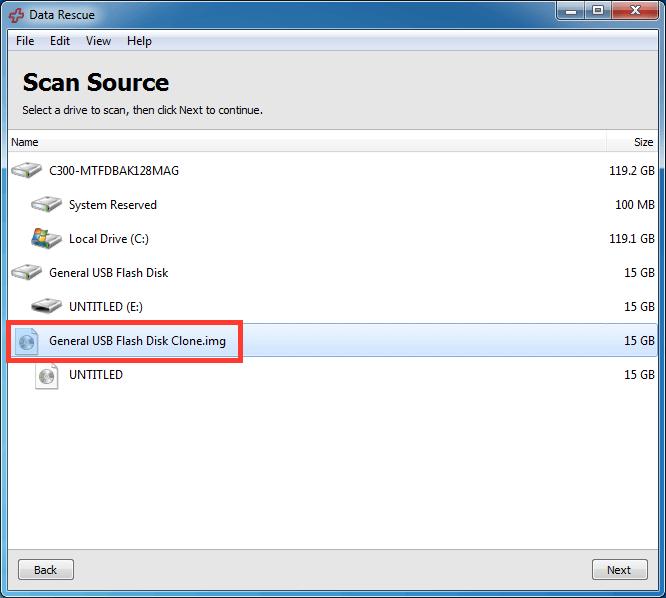Select the Local Drive (C:) label
The image size is (666, 598).
click(x=109, y=239)
